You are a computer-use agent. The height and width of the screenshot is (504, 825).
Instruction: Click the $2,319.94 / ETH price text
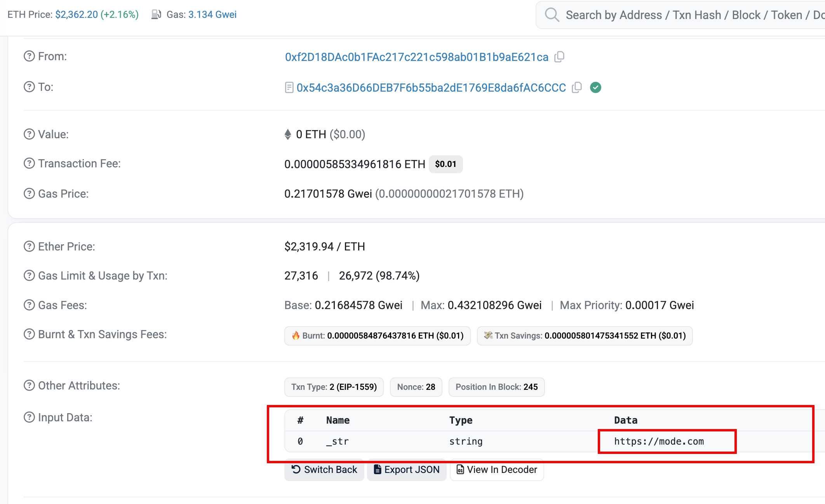[x=325, y=247]
